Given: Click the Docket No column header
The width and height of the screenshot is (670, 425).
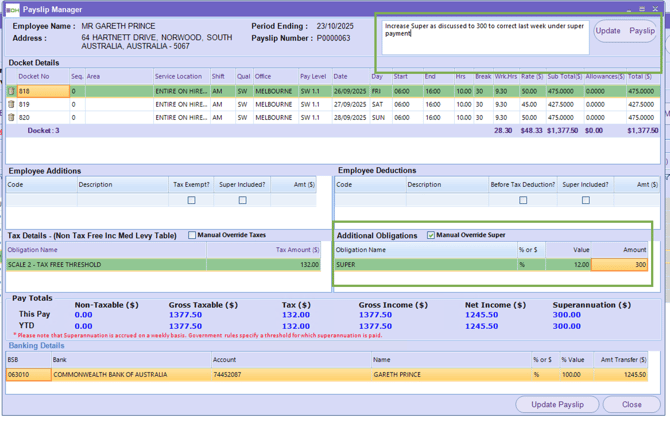Looking at the screenshot, I should pyautogui.click(x=34, y=76).
